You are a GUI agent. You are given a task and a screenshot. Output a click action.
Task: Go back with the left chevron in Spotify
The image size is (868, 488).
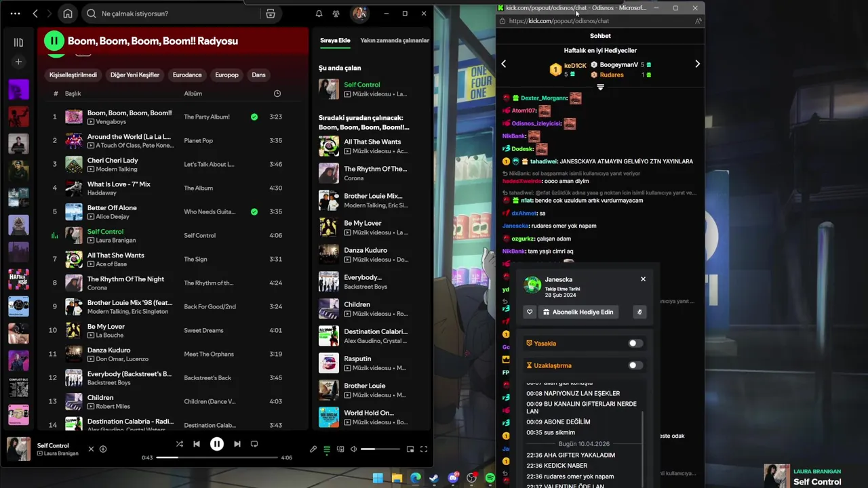pos(35,14)
